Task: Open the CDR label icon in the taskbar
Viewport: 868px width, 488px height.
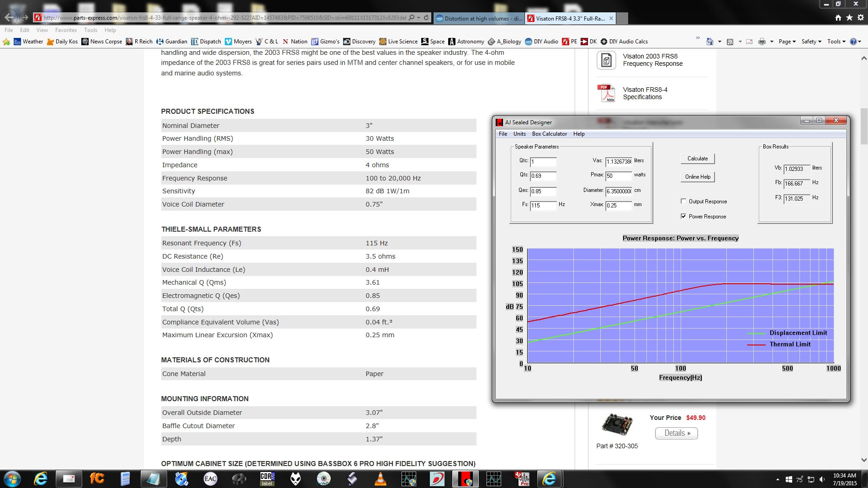Action: click(267, 479)
